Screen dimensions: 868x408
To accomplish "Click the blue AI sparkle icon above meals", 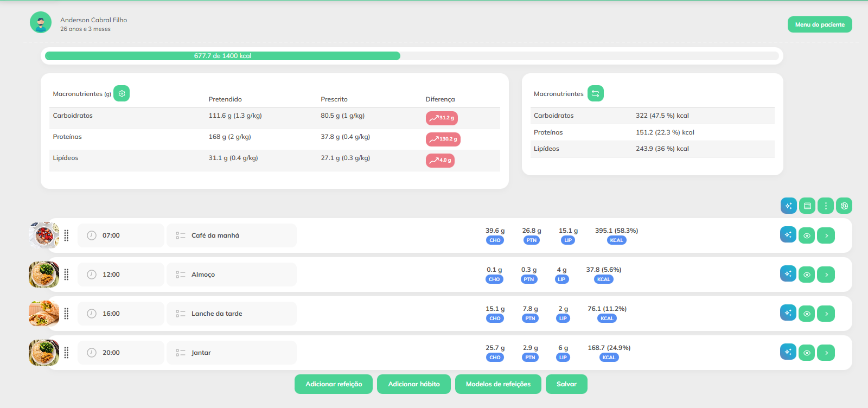I will [x=789, y=206].
